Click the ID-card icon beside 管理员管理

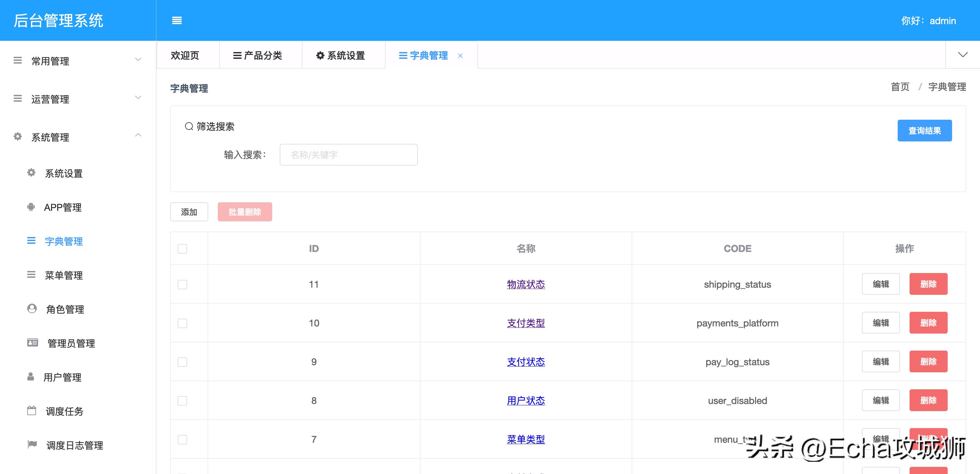32,343
